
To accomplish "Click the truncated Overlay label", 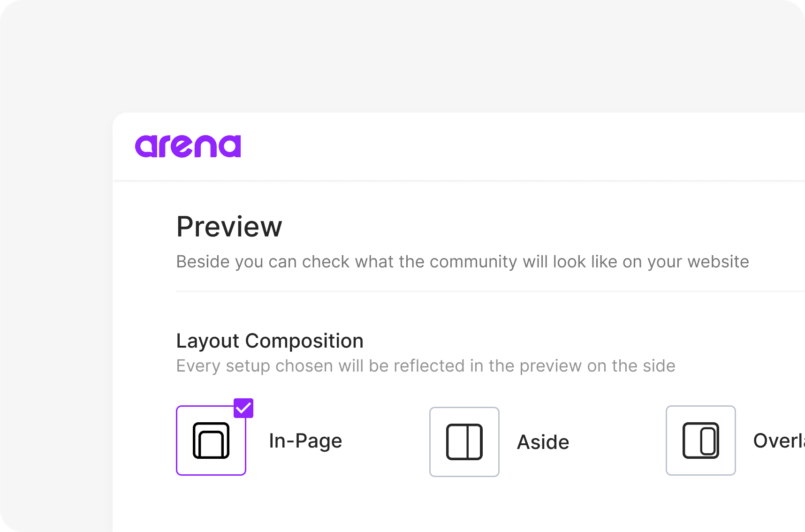I will pos(779,441).
